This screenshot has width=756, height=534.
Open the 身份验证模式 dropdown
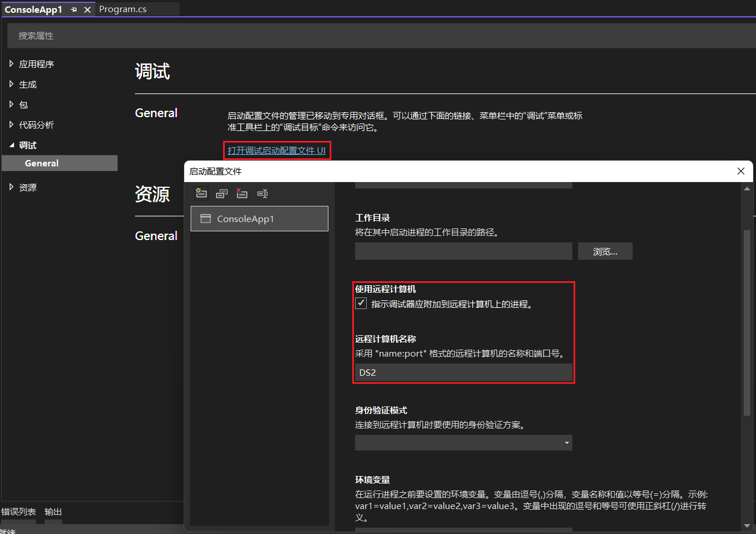click(x=463, y=443)
